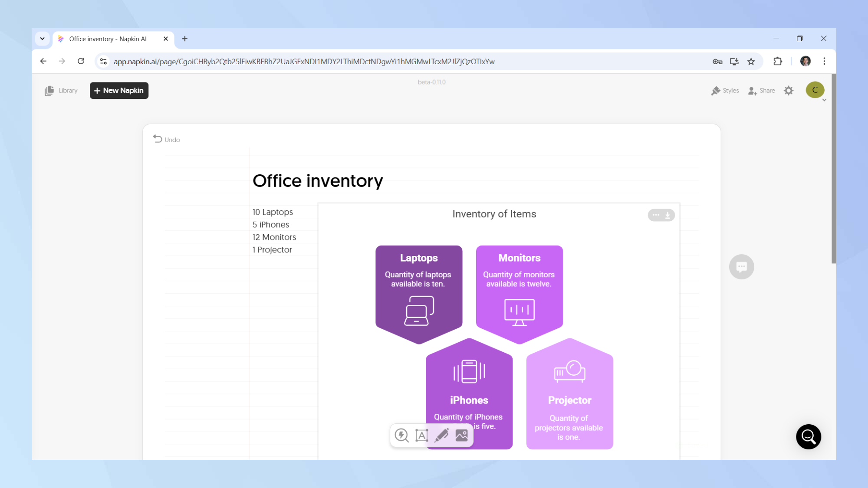Select the pen sketch tool
Screen dimensions: 868x488
click(x=442, y=435)
